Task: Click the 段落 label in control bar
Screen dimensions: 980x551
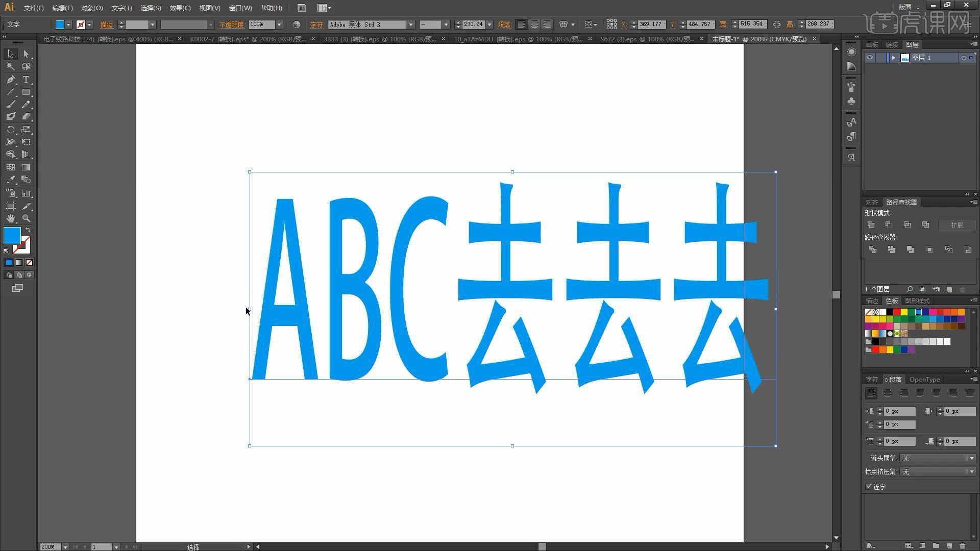Action: 504,24
